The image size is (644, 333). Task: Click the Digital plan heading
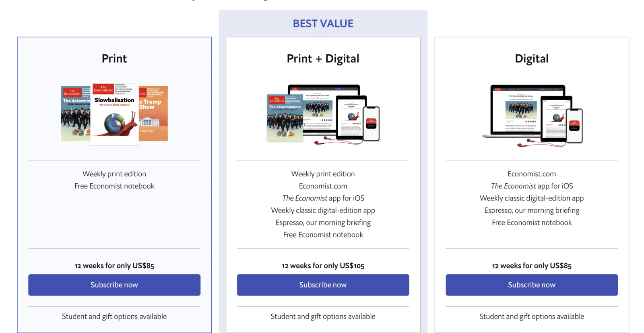pyautogui.click(x=531, y=59)
